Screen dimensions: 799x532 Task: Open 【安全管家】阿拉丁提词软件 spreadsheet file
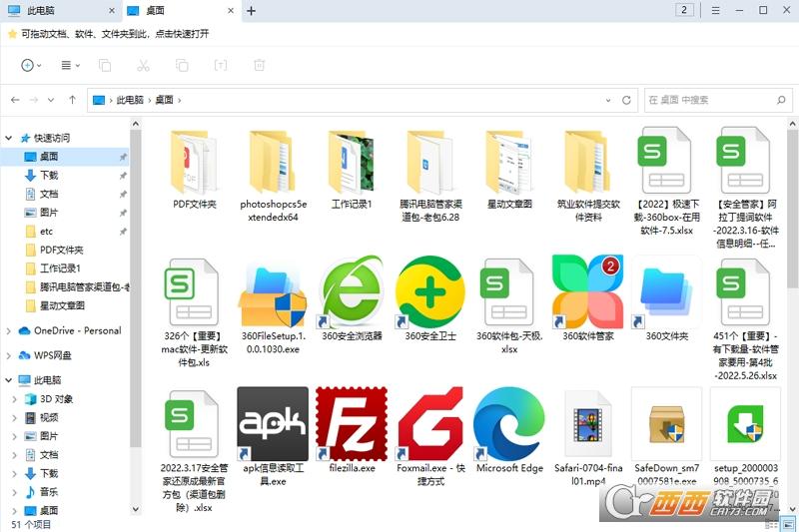click(x=745, y=161)
